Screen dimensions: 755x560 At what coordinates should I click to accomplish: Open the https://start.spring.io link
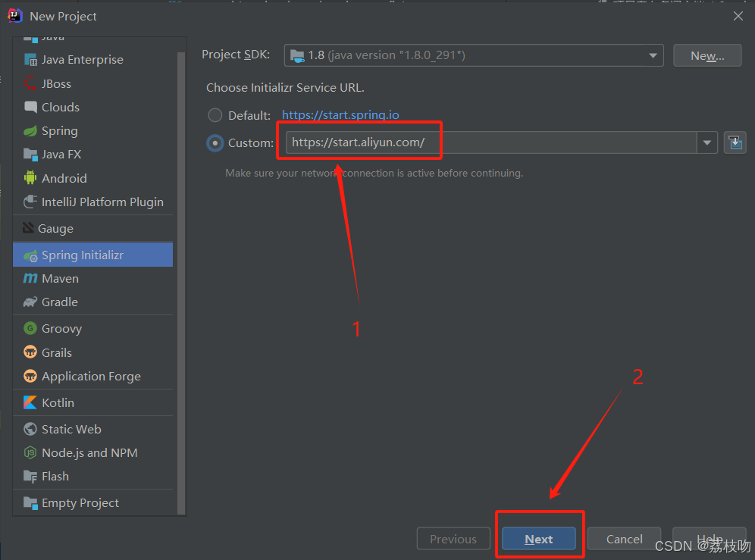pyautogui.click(x=340, y=115)
